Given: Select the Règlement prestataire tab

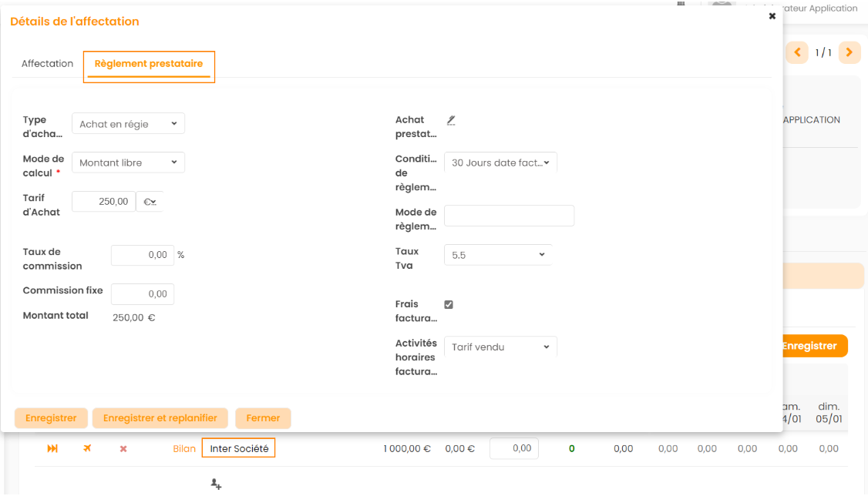Looking at the screenshot, I should (x=149, y=64).
